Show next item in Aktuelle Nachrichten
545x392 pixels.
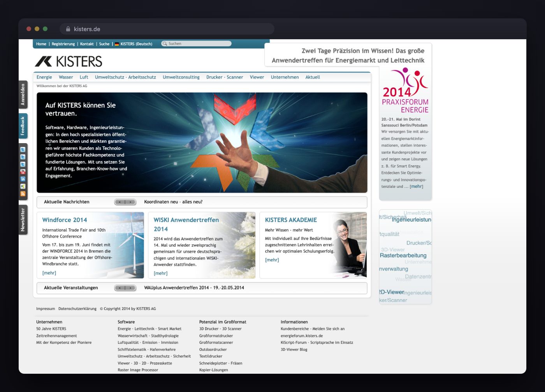(x=130, y=202)
